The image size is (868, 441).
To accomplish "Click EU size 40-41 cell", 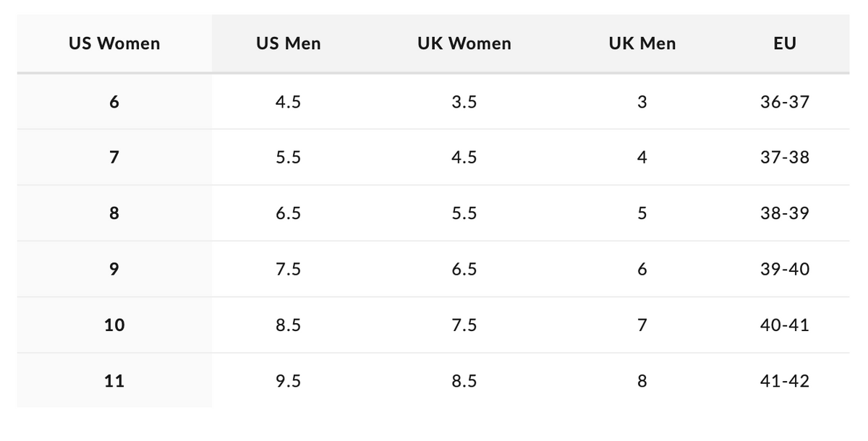I will [785, 325].
